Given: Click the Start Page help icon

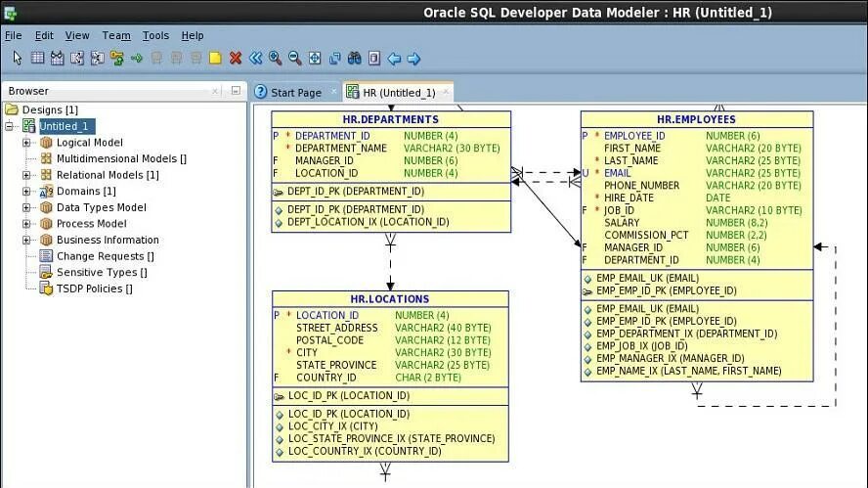Looking at the screenshot, I should [x=261, y=92].
